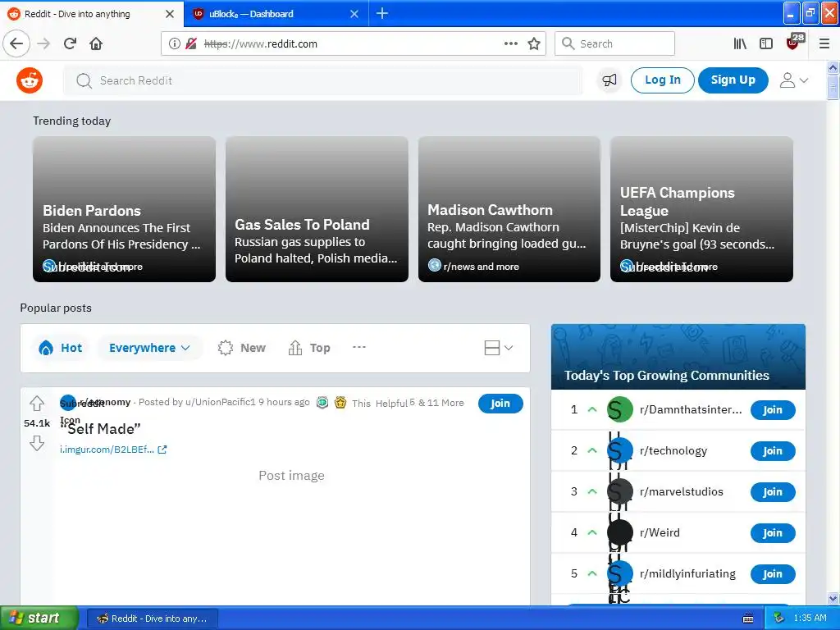Click the browser forward arrow
Screen dimensions: 840x630
[x=44, y=43]
